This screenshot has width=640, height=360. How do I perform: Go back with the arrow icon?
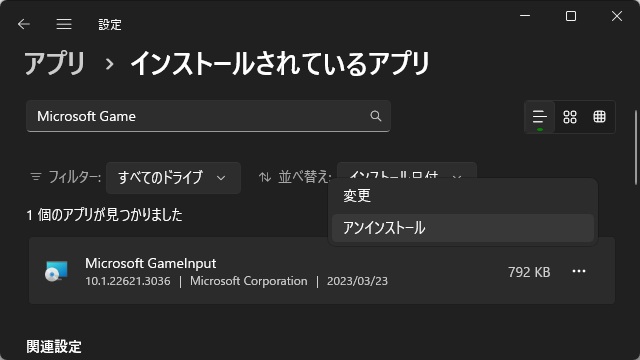(24, 24)
